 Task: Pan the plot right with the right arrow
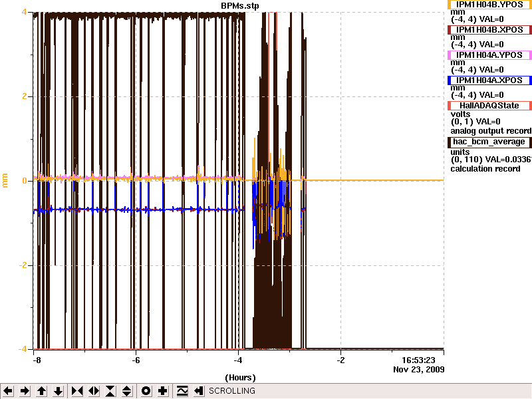coord(25,391)
